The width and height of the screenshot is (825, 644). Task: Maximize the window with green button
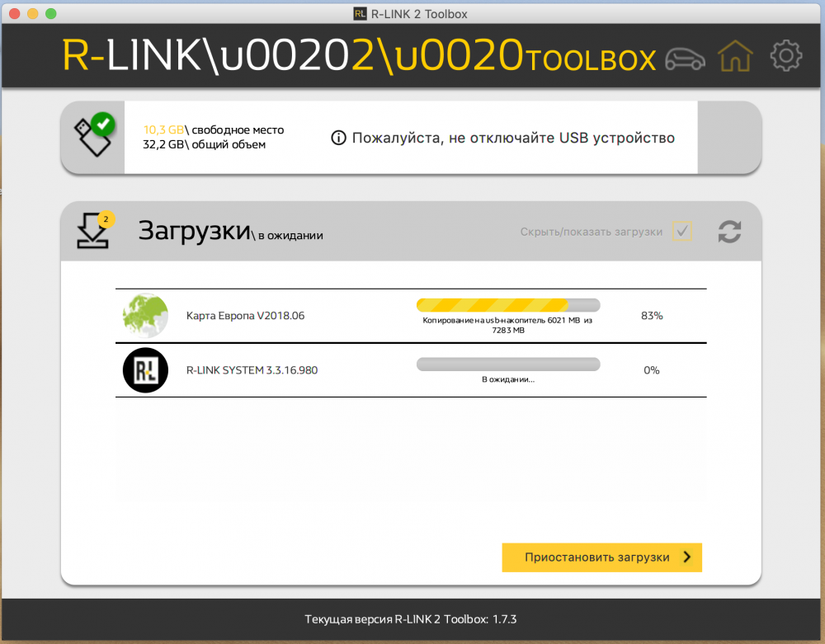50,14
